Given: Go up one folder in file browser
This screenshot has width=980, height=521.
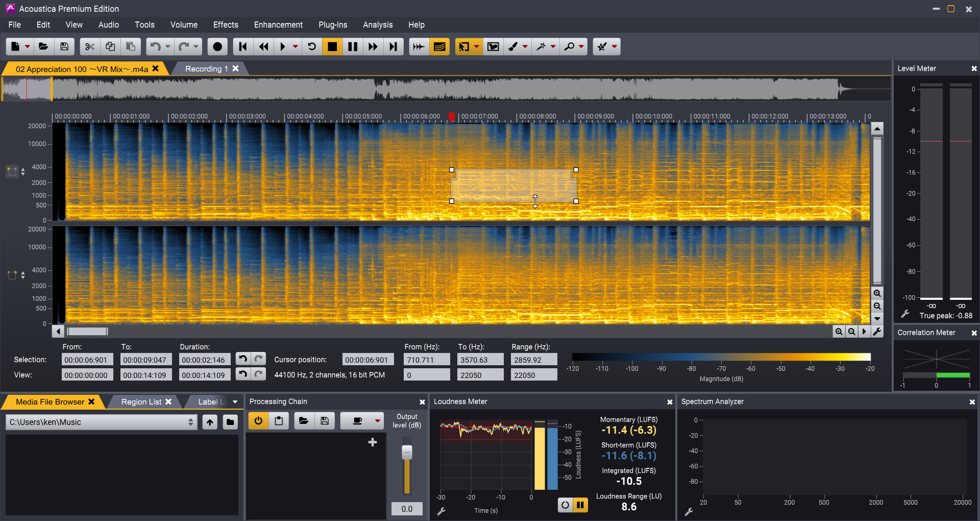Looking at the screenshot, I should [210, 422].
